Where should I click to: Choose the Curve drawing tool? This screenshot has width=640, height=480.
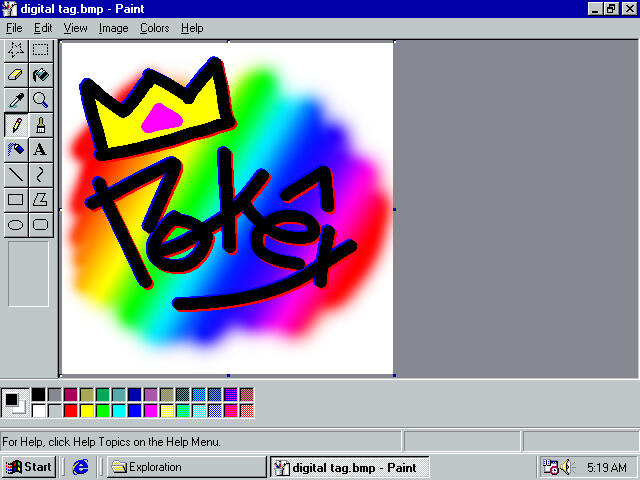pyautogui.click(x=40, y=174)
